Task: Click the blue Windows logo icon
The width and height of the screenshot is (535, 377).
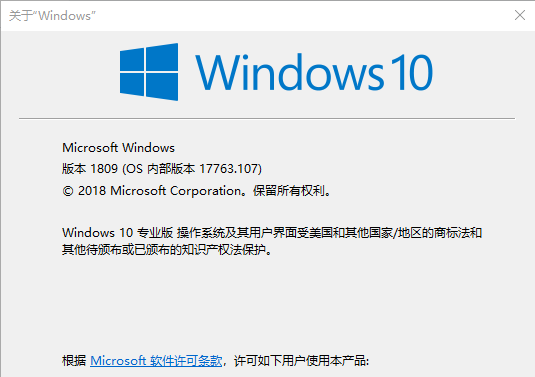Action: (149, 72)
